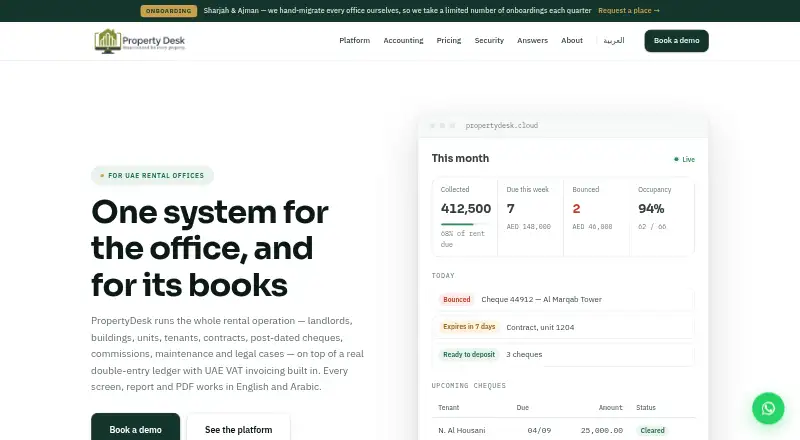Click the Ready to deposit tag
The width and height of the screenshot is (800, 440).
pyautogui.click(x=469, y=354)
